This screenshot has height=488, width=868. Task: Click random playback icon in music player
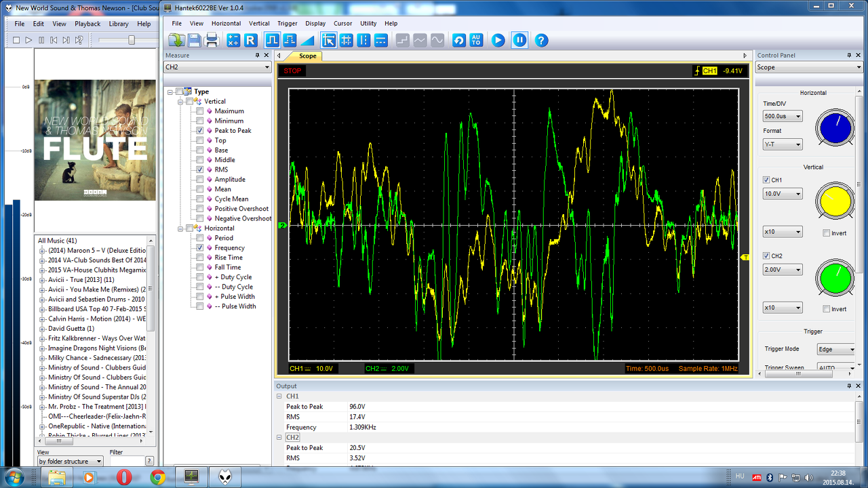pos(79,40)
